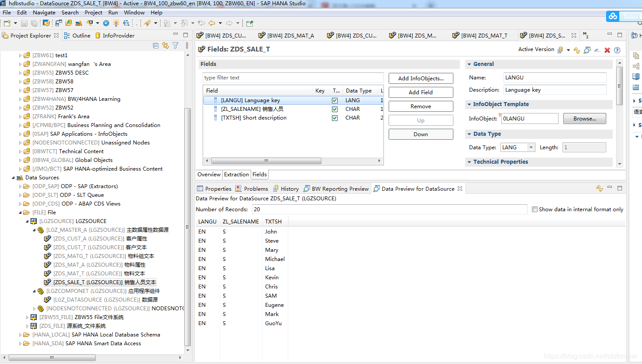Viewport: 642px width, 364px height.
Task: Collapse the Data Sources tree node
Action: [x=13, y=178]
